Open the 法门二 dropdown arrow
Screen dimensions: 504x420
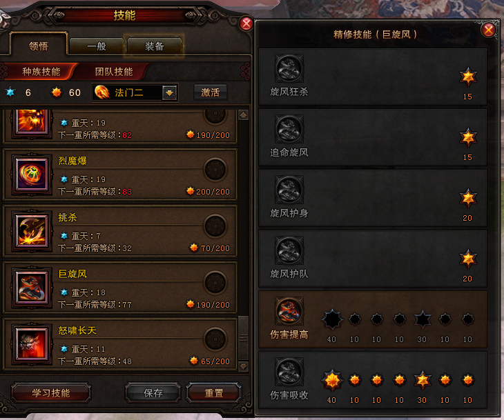[x=169, y=93]
